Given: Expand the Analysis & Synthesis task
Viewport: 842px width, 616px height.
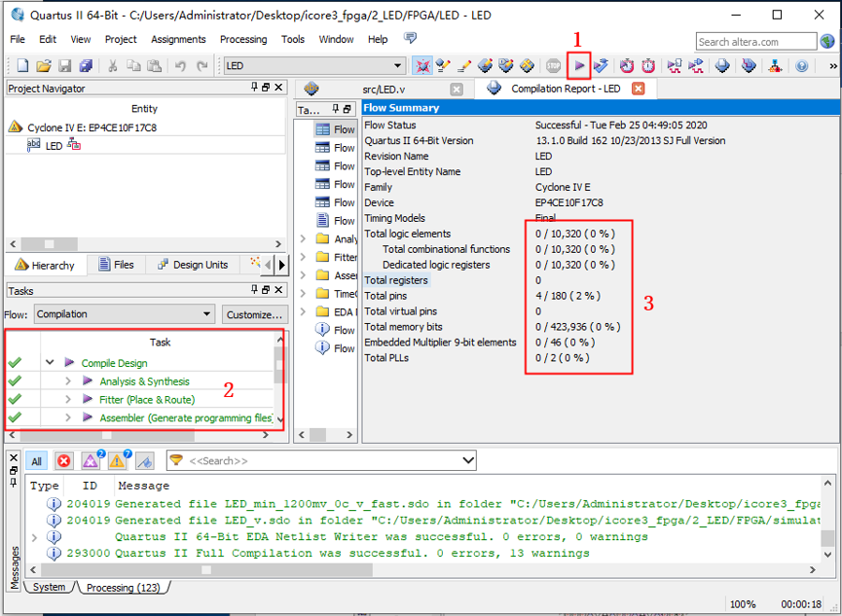Looking at the screenshot, I should 68,381.
